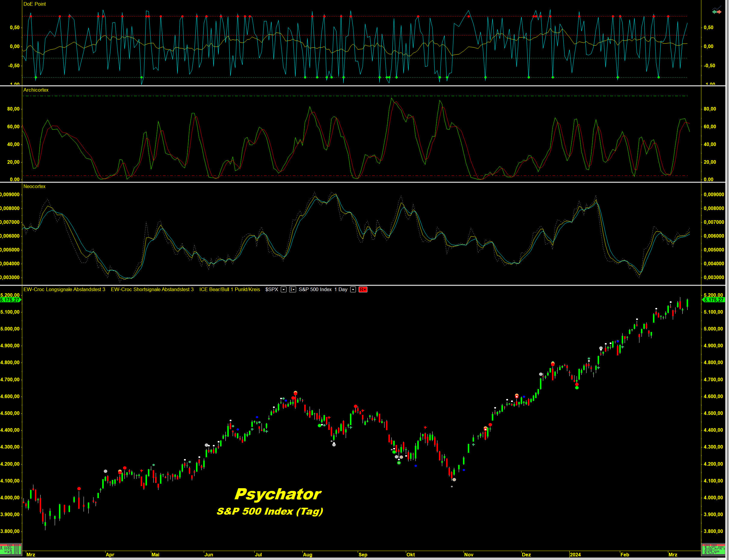Select EW-Croc Longsignale Abstandstest 3 label
729x560 pixels.
click(64, 289)
